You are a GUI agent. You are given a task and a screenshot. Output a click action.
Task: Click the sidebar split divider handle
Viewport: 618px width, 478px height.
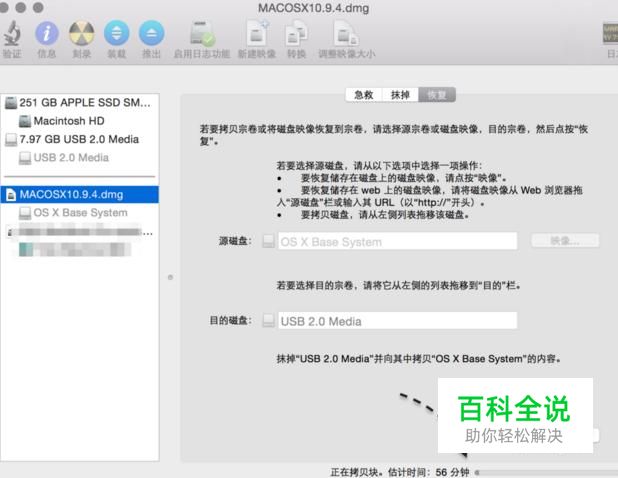point(170,277)
